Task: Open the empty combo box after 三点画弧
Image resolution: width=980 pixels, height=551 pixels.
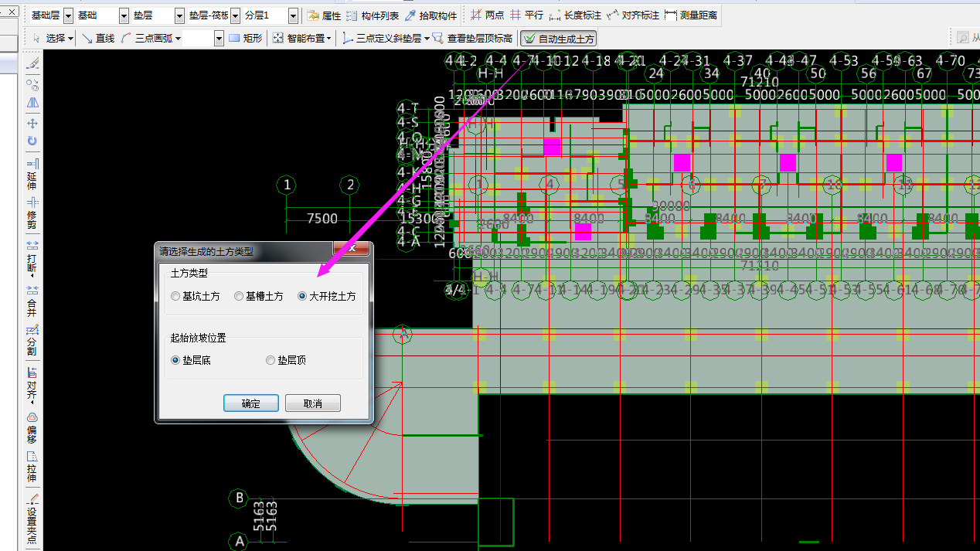Action: [219, 38]
